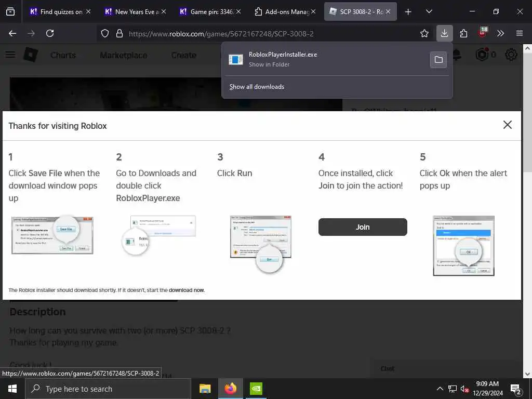Open the Charts page
Screen dimensions: 532x399
[63, 55]
